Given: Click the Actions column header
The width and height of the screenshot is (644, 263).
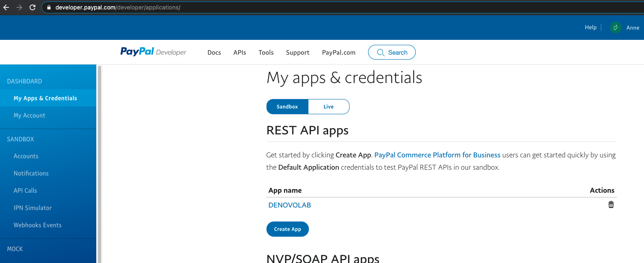Looking at the screenshot, I should click(602, 190).
